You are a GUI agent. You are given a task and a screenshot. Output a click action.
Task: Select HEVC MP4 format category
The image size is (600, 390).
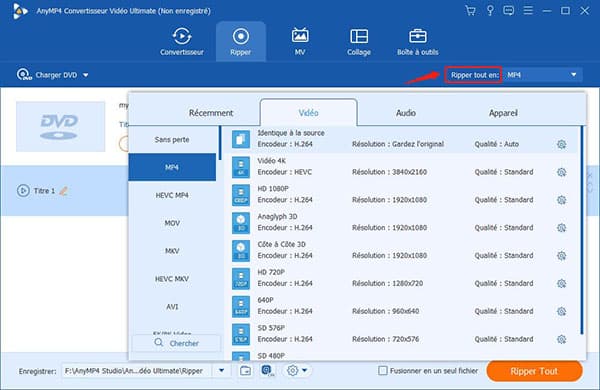tap(172, 195)
